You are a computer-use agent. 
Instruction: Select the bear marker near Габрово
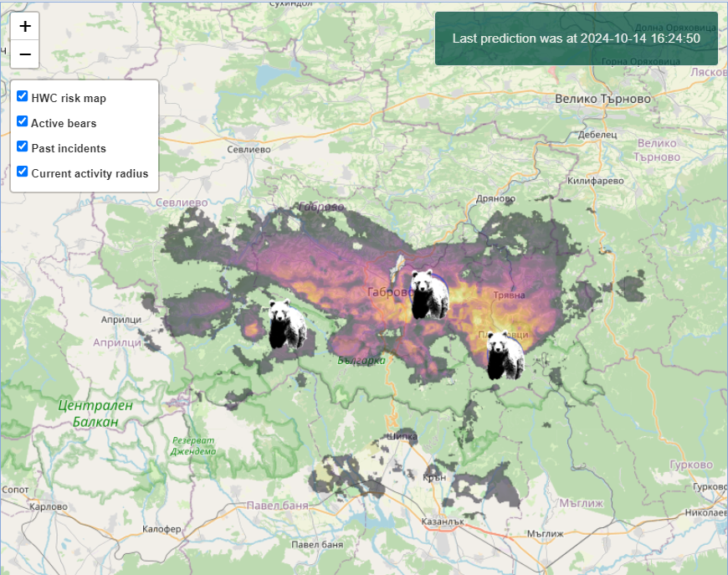tap(430, 295)
